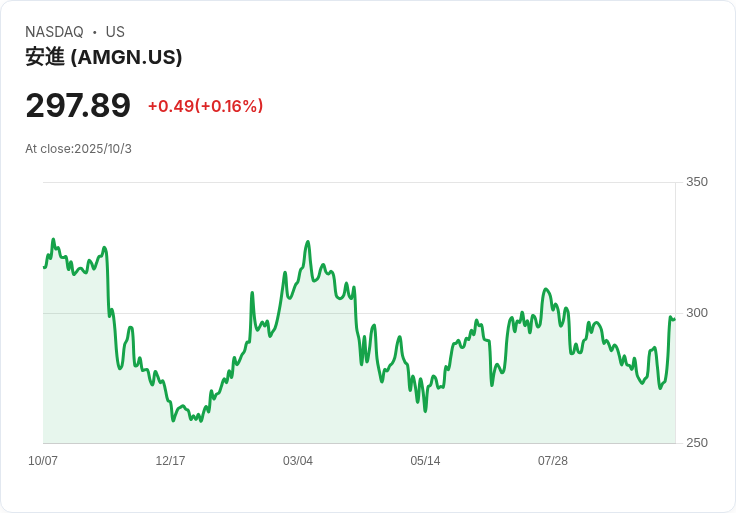Click the 10/07 date axis label
This screenshot has width=736, height=513.
(43, 460)
